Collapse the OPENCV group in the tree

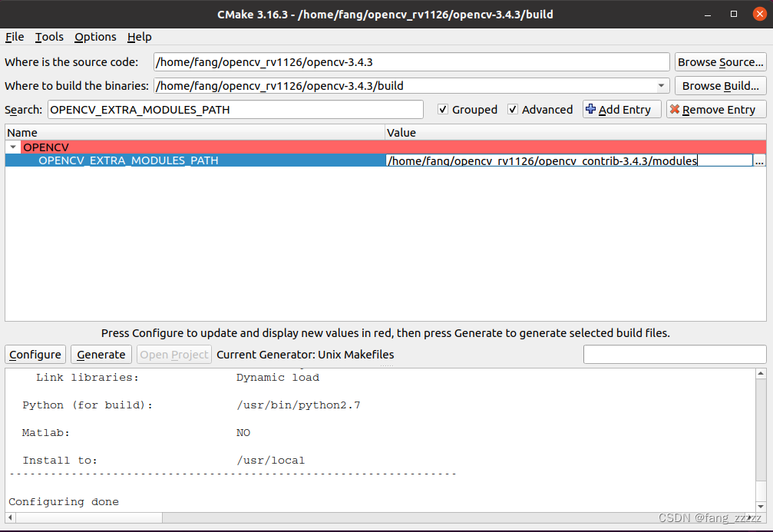12,147
